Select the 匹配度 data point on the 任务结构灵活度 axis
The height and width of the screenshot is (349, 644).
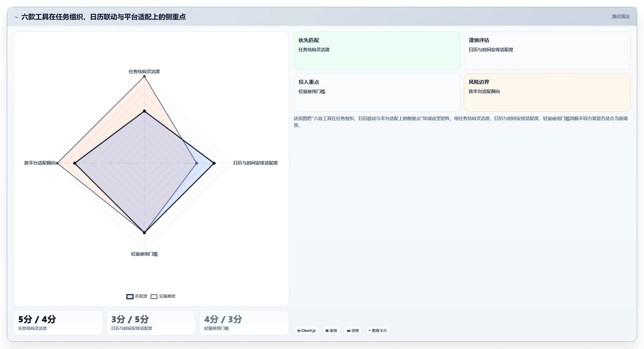coord(144,111)
